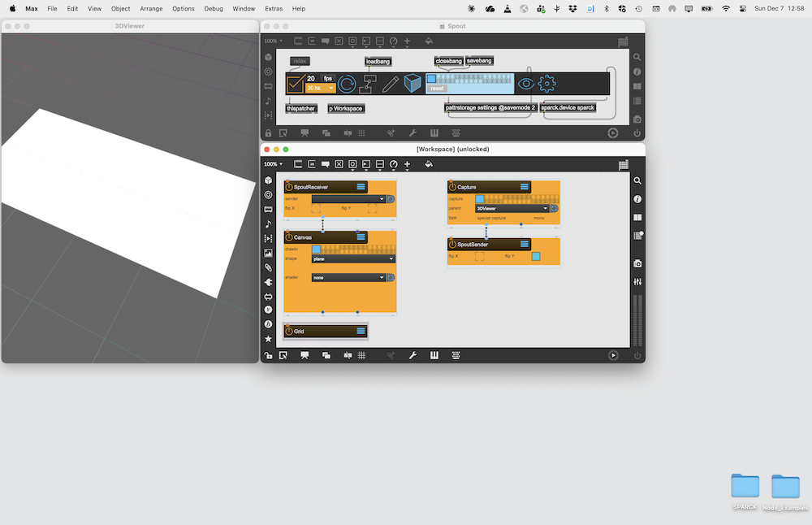Image resolution: width=812 pixels, height=525 pixels.
Task: Click the Capture node power icon
Action: (452, 187)
